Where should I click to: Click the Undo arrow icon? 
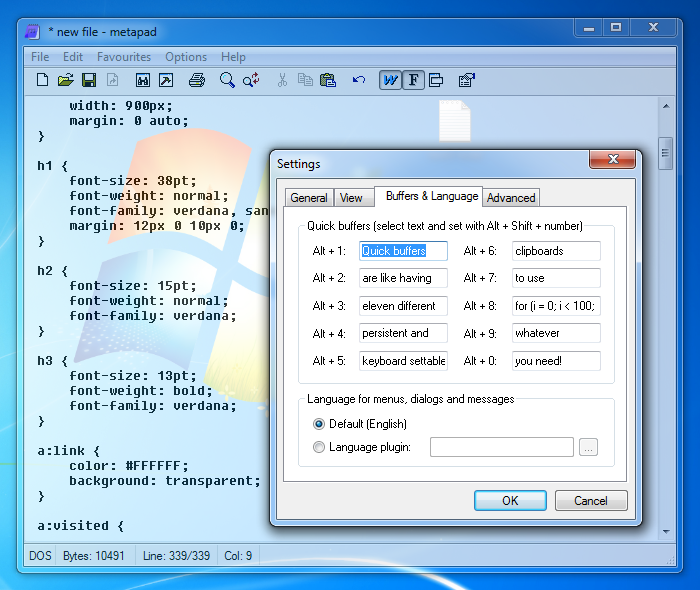pyautogui.click(x=359, y=80)
